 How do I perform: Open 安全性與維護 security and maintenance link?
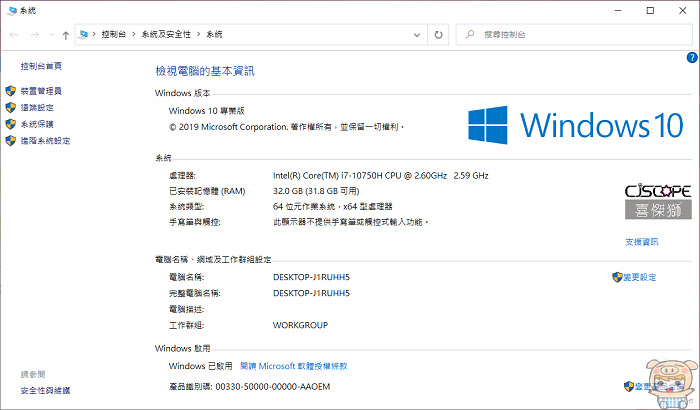point(45,390)
